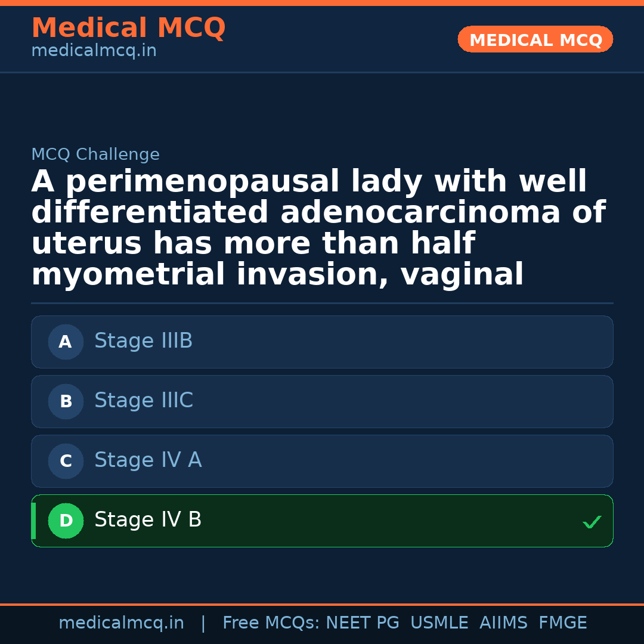Viewport: 644px width, 644px height.
Task: Select answer option Stage IIIB
Action: [x=322, y=342]
